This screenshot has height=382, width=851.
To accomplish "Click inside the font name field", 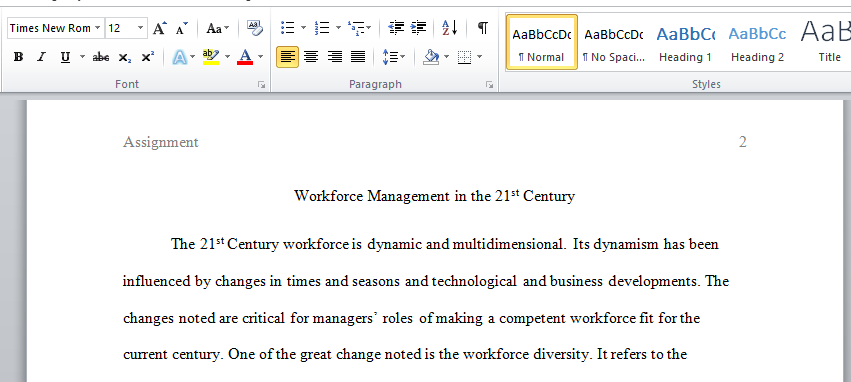I will [50, 28].
